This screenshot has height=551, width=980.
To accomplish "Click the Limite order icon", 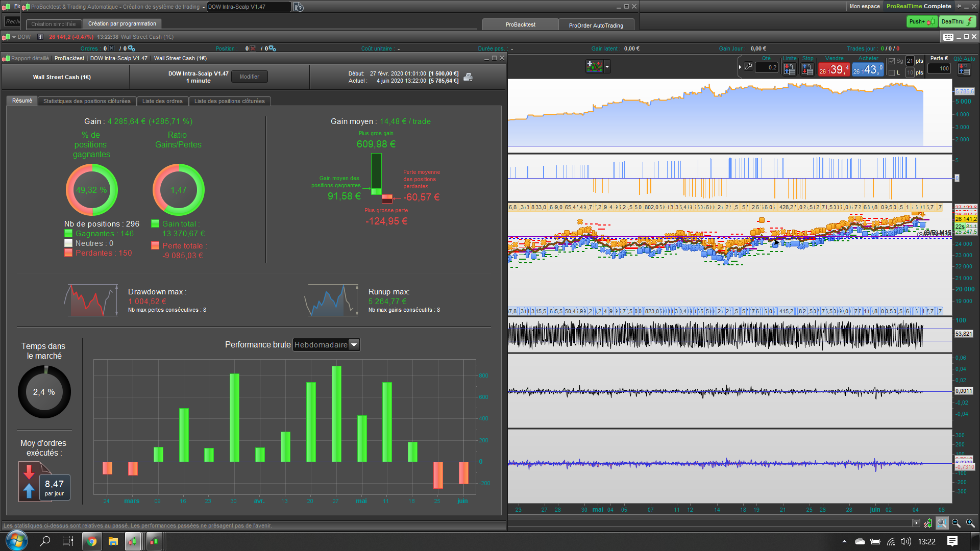I will [790, 69].
